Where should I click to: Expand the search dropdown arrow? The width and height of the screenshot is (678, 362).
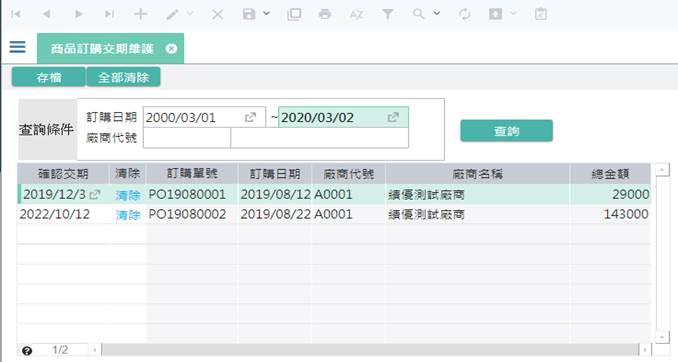pos(437,13)
